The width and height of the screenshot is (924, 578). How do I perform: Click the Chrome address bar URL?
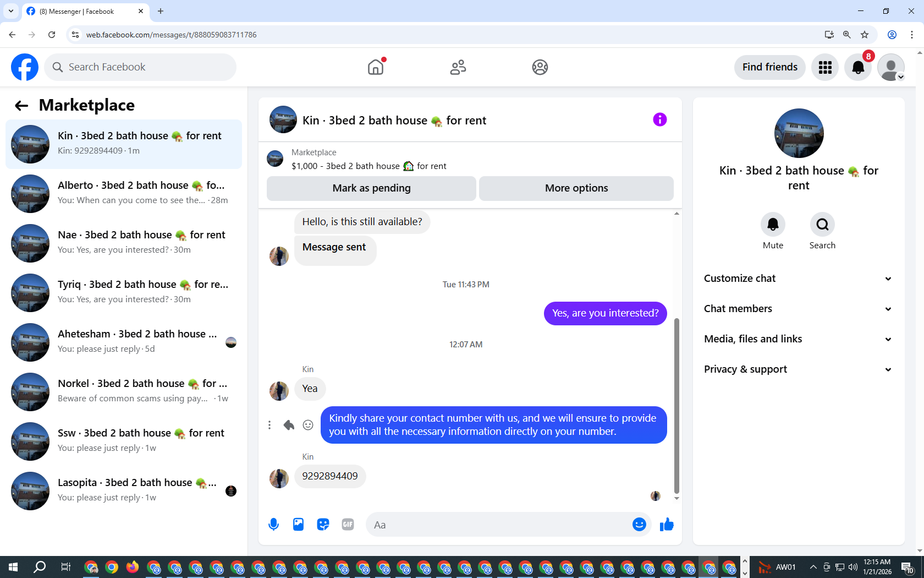coord(172,35)
